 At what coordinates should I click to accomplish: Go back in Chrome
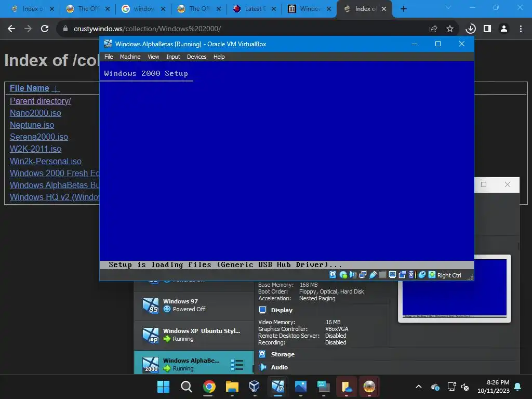pos(11,29)
